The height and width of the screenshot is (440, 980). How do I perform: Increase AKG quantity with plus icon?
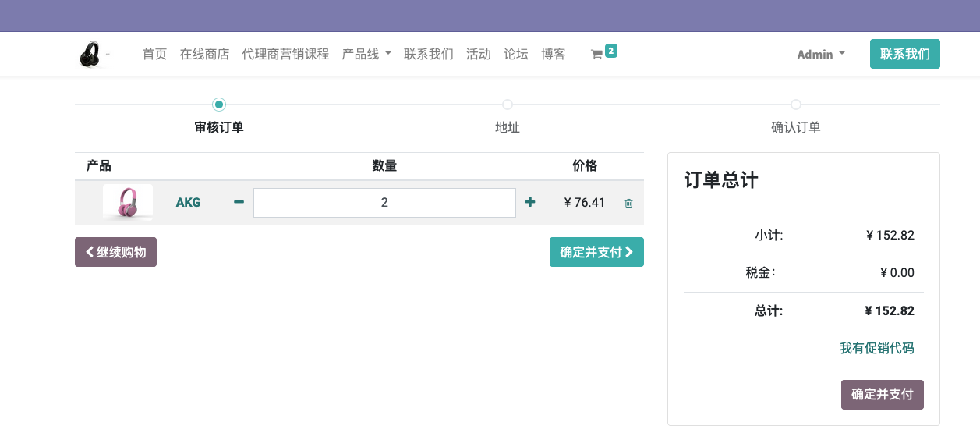click(x=530, y=202)
